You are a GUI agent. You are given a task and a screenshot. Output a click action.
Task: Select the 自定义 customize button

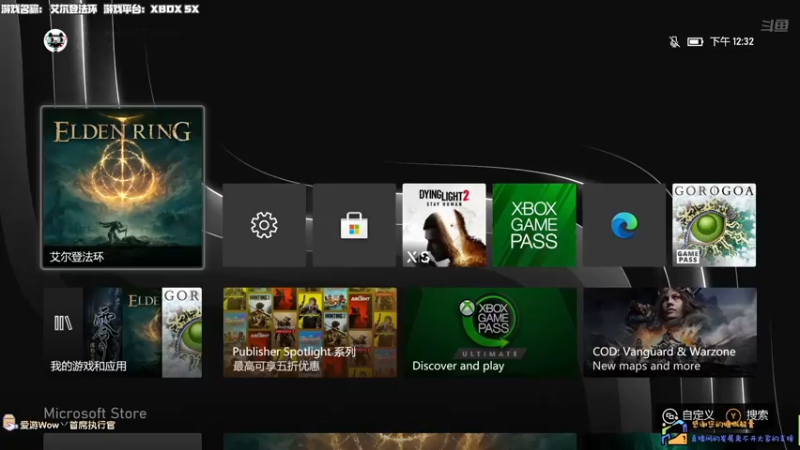click(x=688, y=415)
